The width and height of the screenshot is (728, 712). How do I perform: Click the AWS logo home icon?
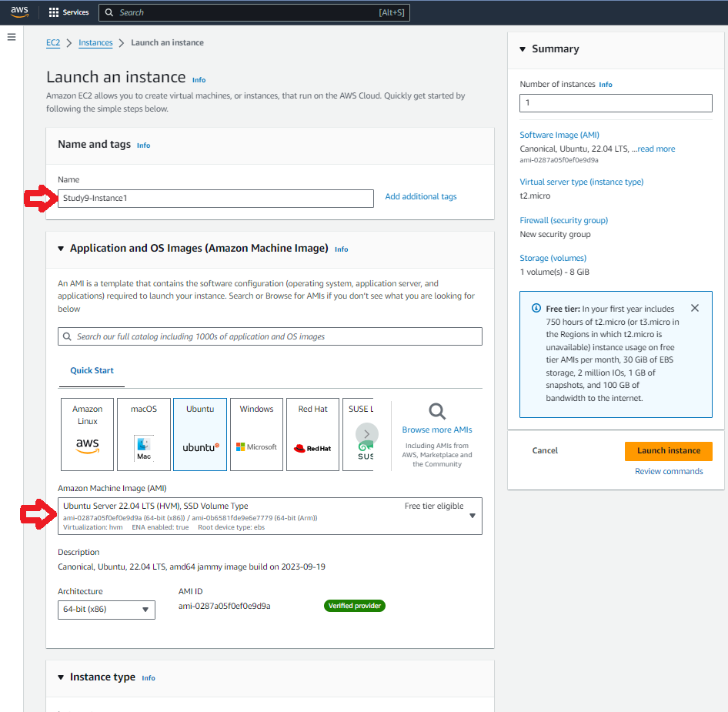click(x=19, y=12)
